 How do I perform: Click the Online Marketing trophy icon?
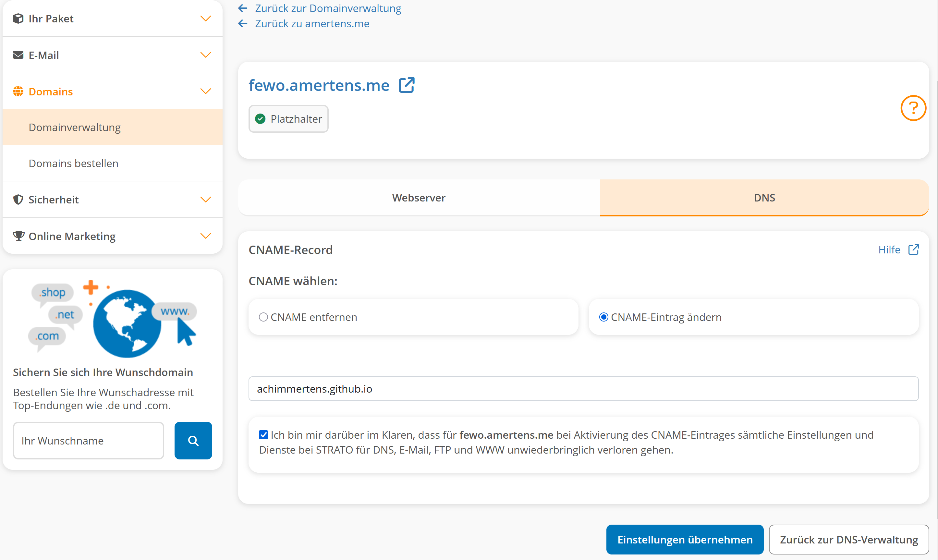pyautogui.click(x=18, y=236)
